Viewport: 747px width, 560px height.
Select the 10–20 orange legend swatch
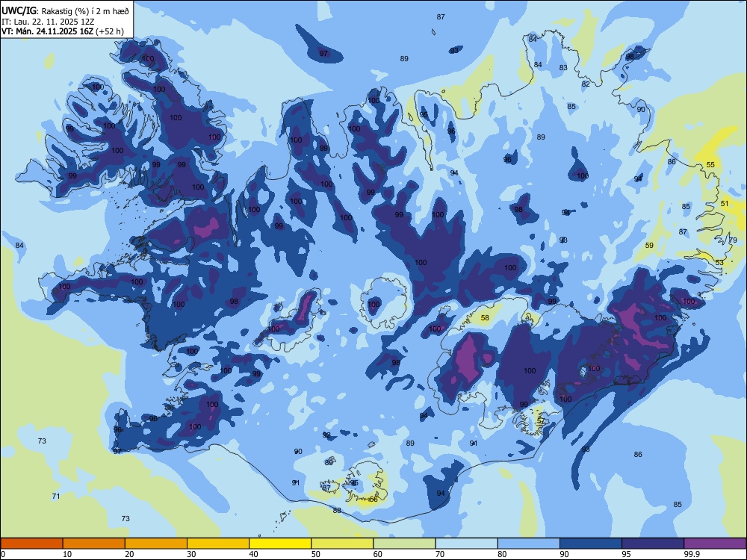tap(94, 544)
